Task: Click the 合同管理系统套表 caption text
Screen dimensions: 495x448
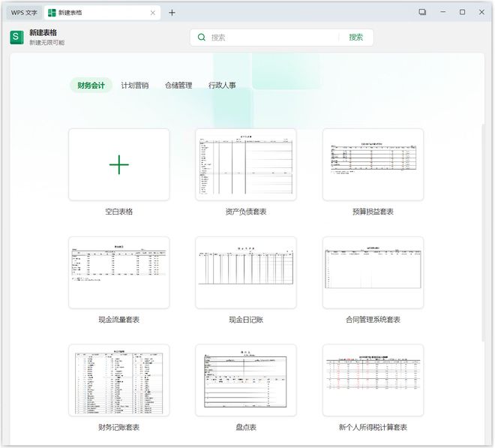Action: (x=373, y=320)
